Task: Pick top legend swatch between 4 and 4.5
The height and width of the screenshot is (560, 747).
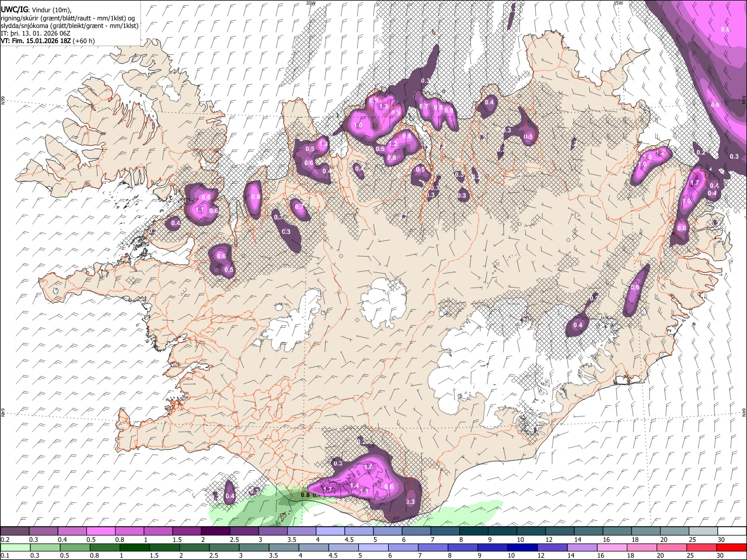Action: pos(330,531)
